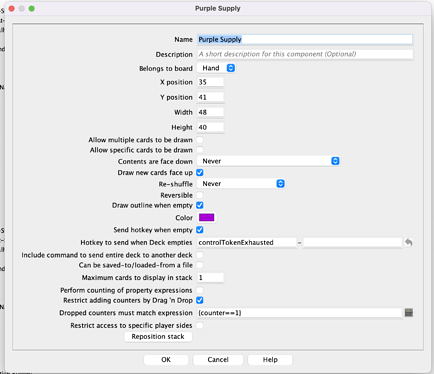
Task: Click the Cancel button
Action: point(218,360)
